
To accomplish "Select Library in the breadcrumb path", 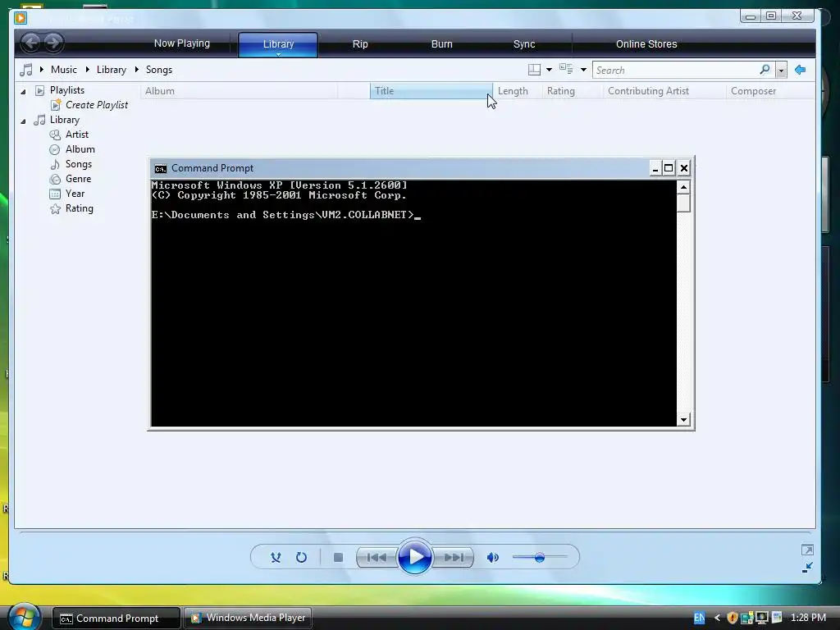I will (x=112, y=70).
